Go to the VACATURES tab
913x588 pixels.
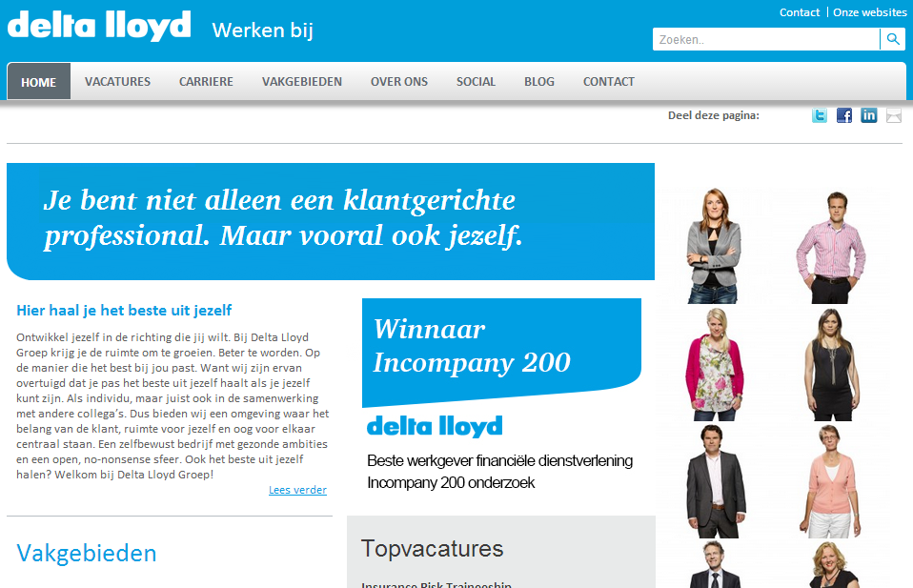[x=117, y=81]
